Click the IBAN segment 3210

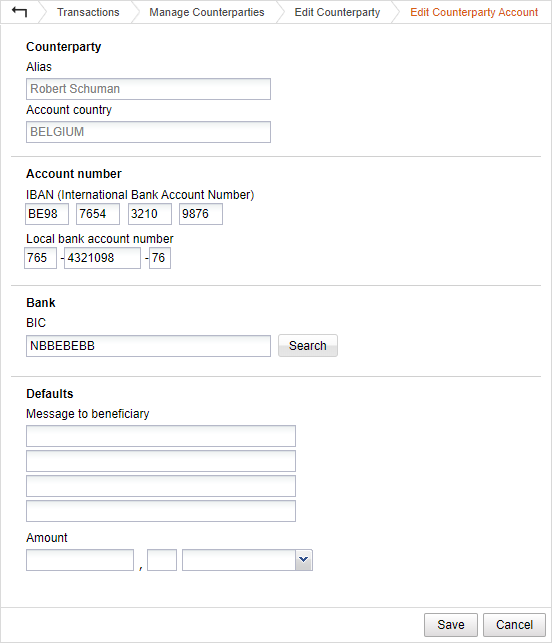(150, 214)
